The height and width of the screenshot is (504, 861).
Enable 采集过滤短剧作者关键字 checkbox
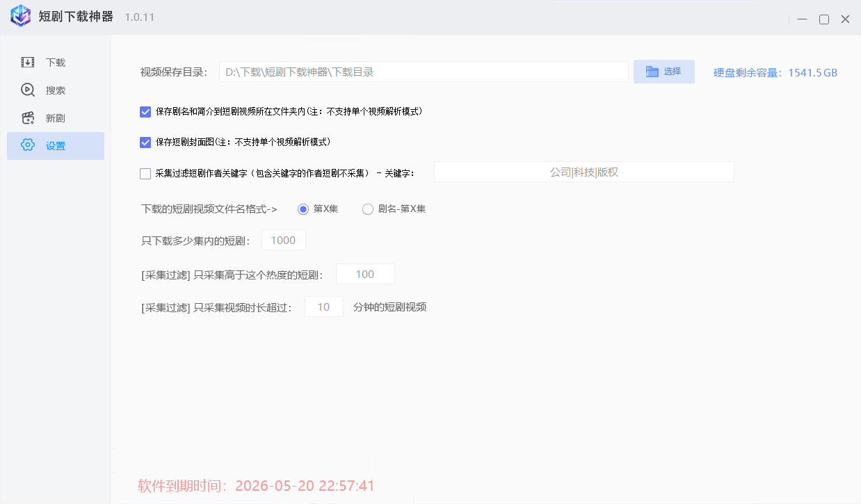click(145, 174)
